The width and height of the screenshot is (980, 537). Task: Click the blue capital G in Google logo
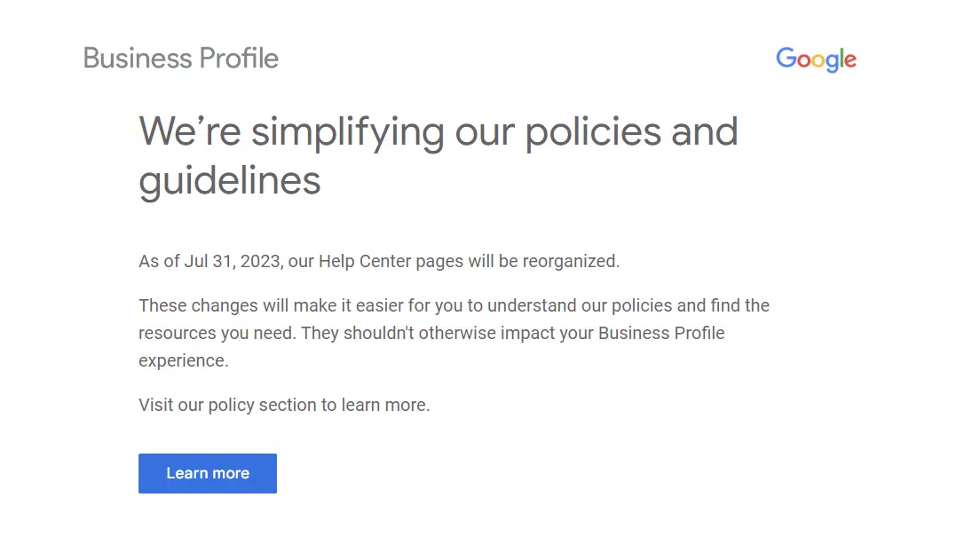coord(786,59)
